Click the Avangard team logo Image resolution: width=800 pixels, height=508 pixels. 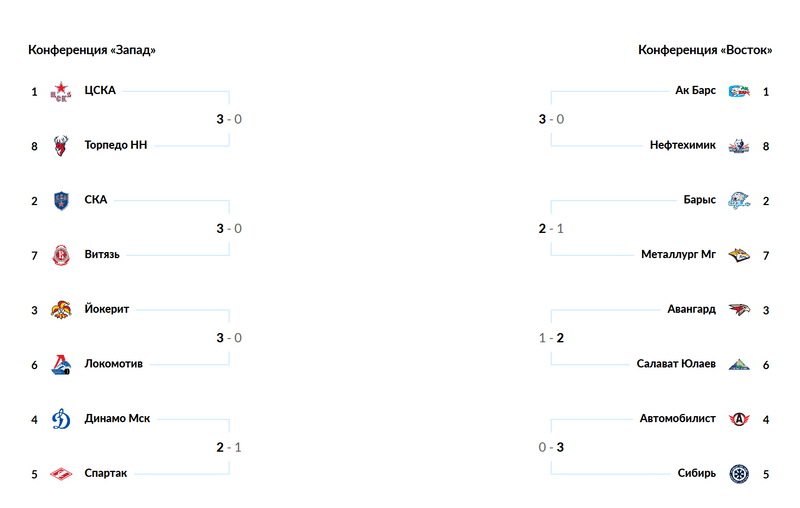coord(738,310)
